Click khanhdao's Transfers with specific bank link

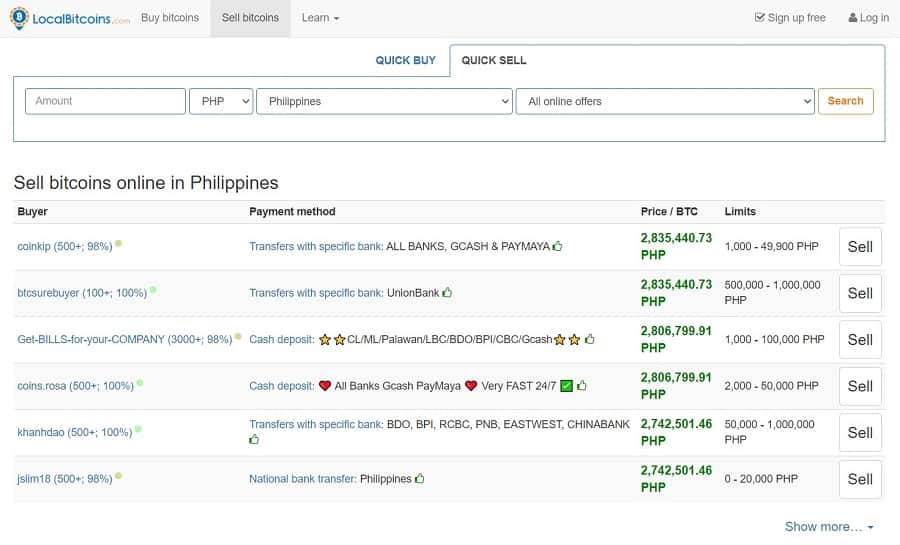316,425
